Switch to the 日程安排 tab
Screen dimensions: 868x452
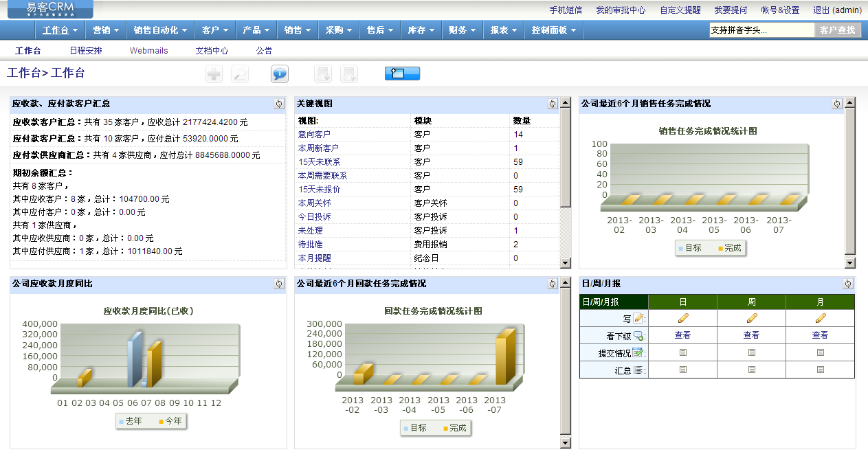click(86, 51)
